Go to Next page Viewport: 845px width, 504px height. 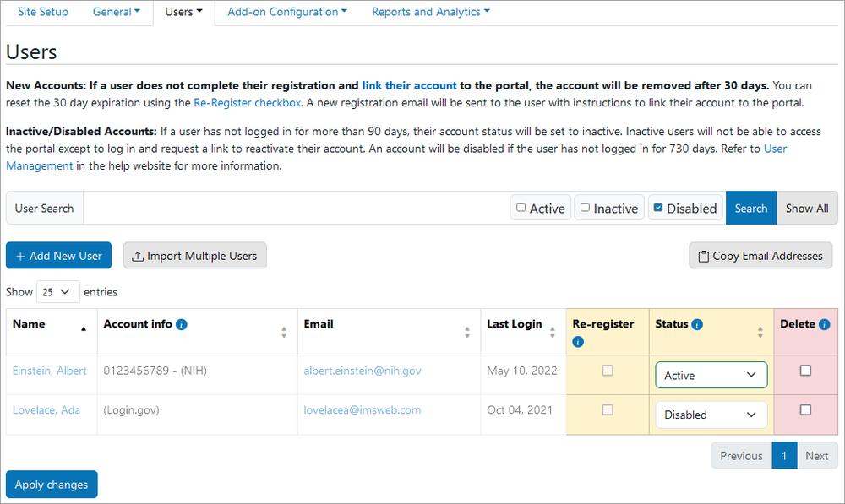[817, 456]
